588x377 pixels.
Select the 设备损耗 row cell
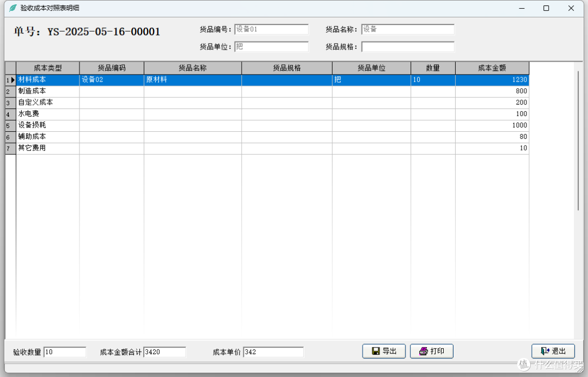[47, 125]
